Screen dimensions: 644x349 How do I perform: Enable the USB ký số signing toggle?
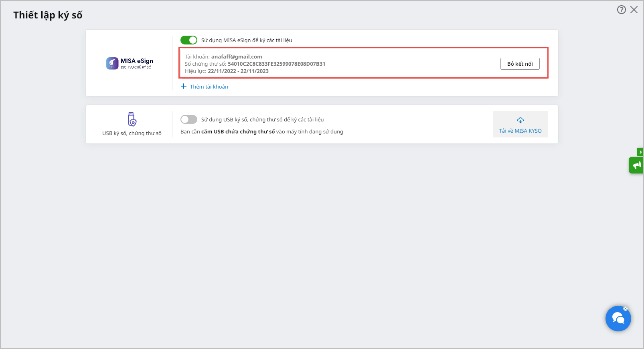click(189, 119)
